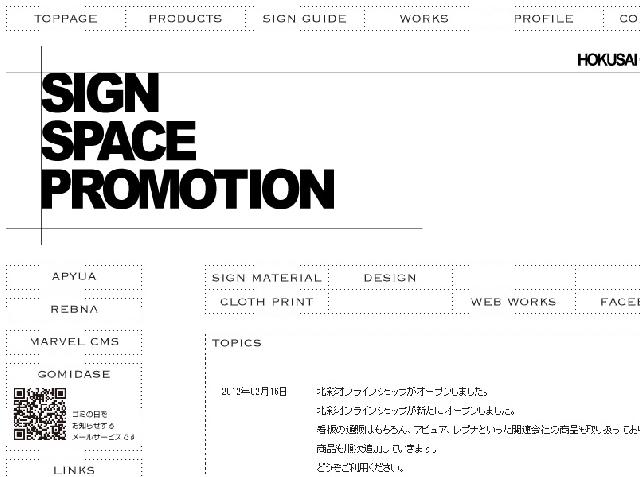This screenshot has height=477, width=640.
Task: Open the REBNA sidebar link
Action: tap(74, 309)
